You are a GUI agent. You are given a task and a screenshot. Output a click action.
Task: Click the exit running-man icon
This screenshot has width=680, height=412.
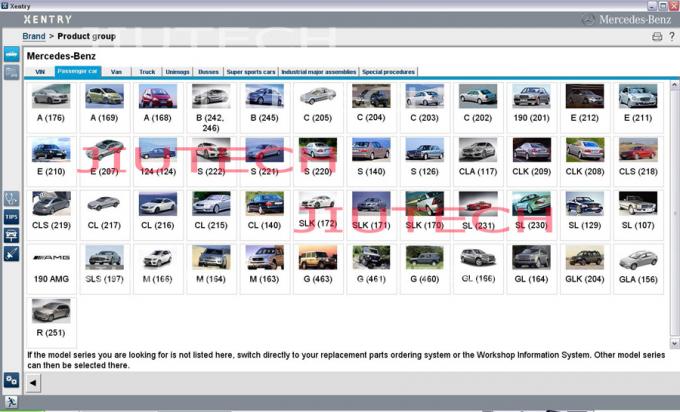[x=11, y=402]
